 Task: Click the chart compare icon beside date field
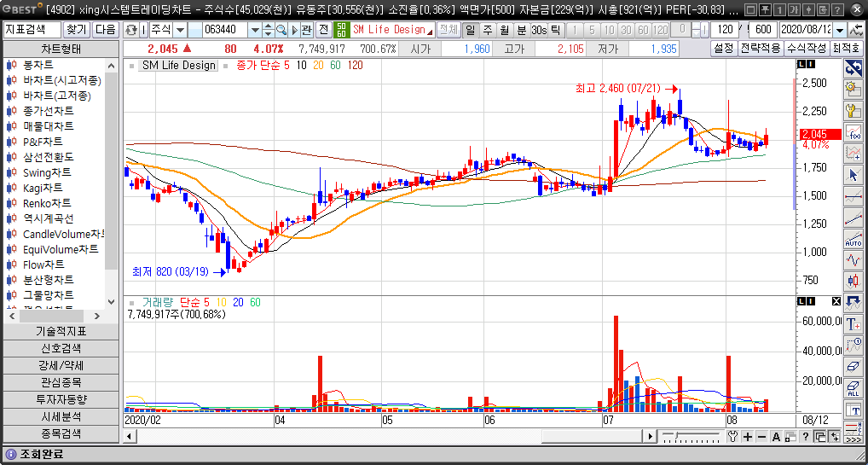click(x=855, y=30)
